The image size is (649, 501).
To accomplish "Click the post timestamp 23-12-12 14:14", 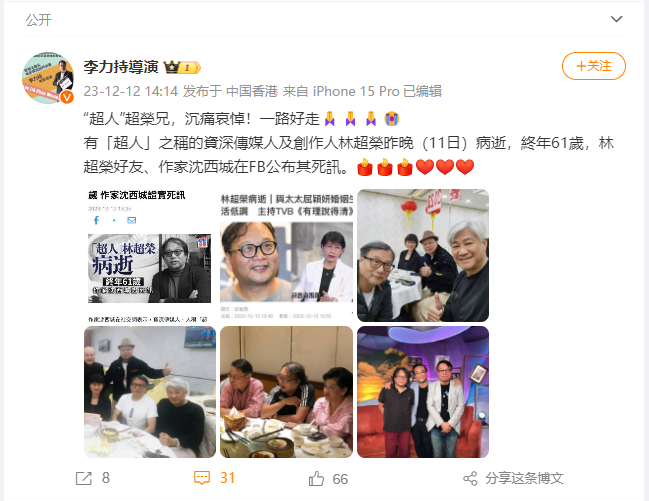I will 131,91.
